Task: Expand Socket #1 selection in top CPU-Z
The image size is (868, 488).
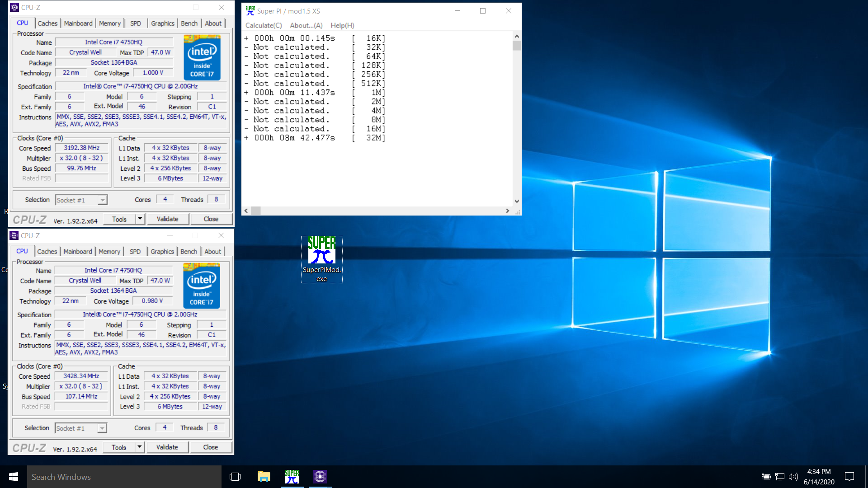Action: click(x=103, y=200)
